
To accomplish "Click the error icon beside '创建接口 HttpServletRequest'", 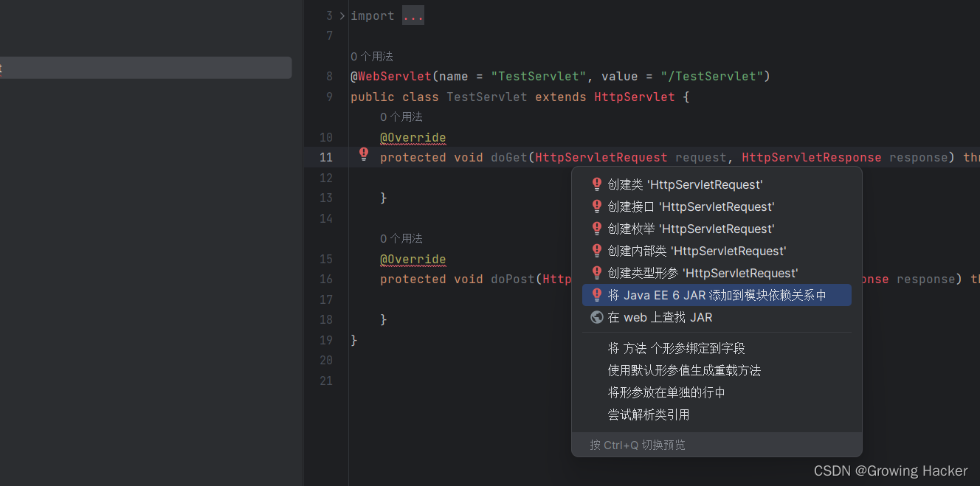I will (x=596, y=206).
